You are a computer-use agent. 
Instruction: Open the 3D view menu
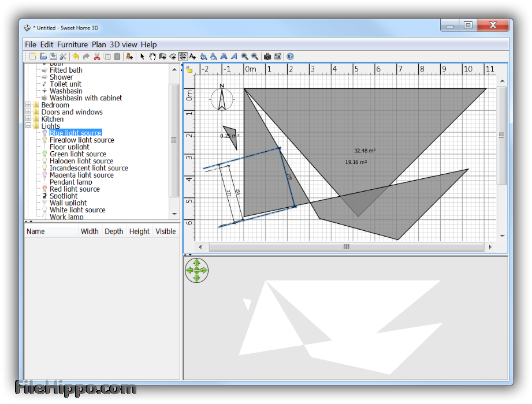click(124, 45)
